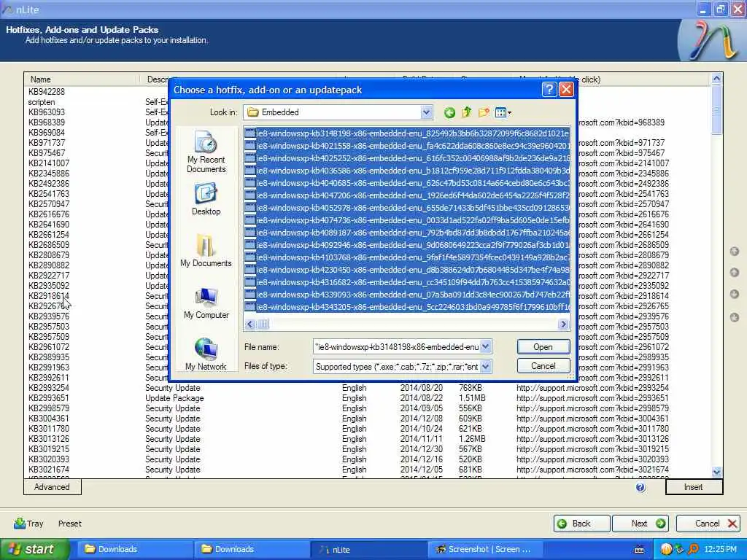
Task: Click the dialog help question mark button
Action: (549, 90)
